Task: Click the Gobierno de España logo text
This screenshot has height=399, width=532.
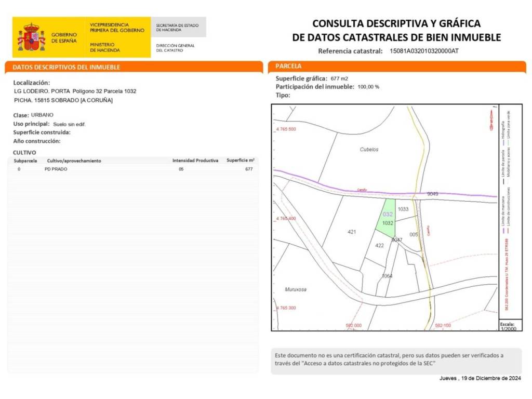Action: click(64, 37)
